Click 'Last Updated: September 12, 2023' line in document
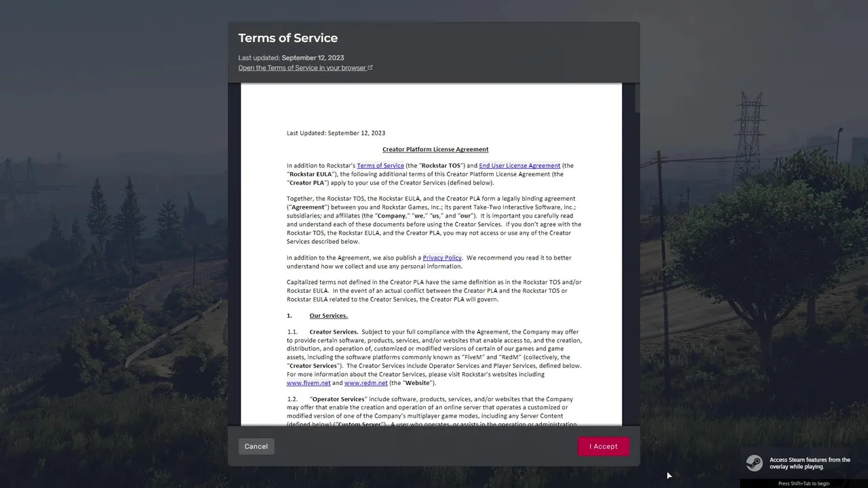This screenshot has height=488, width=868. (336, 133)
